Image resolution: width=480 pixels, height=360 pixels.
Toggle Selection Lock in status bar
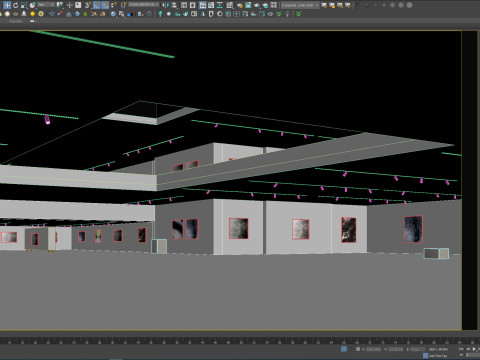pos(358,349)
